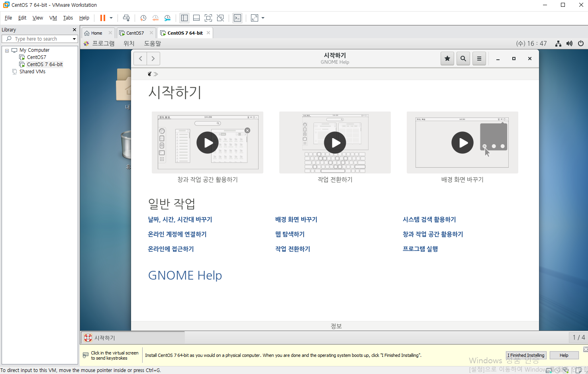Click the 1 / 4 workspace indicator
The image size is (588, 374).
(578, 337)
